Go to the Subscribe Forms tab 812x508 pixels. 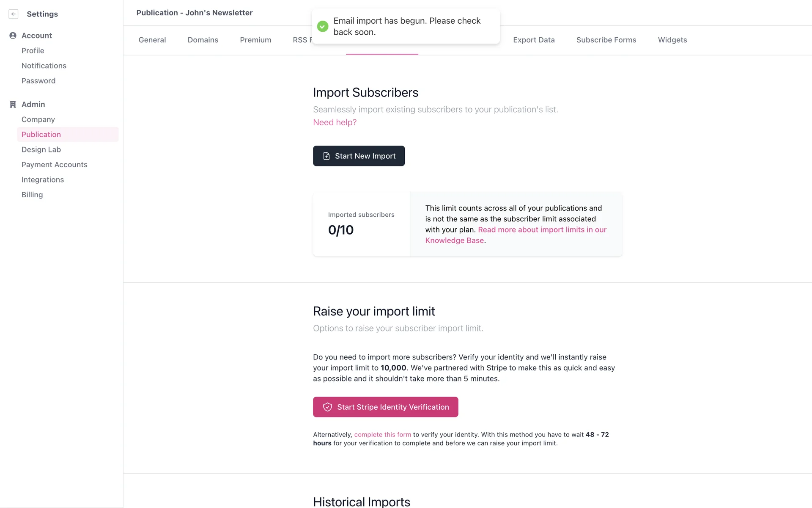coord(606,40)
